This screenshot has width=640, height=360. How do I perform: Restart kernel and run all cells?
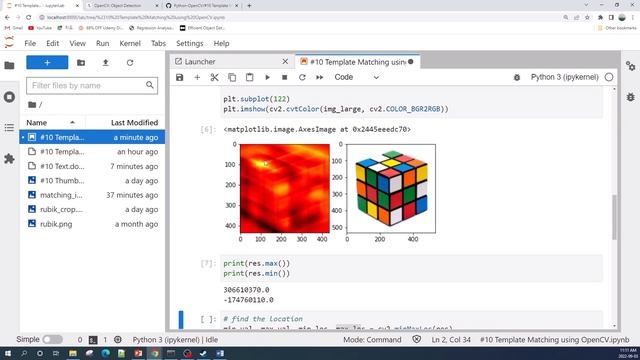click(320, 78)
